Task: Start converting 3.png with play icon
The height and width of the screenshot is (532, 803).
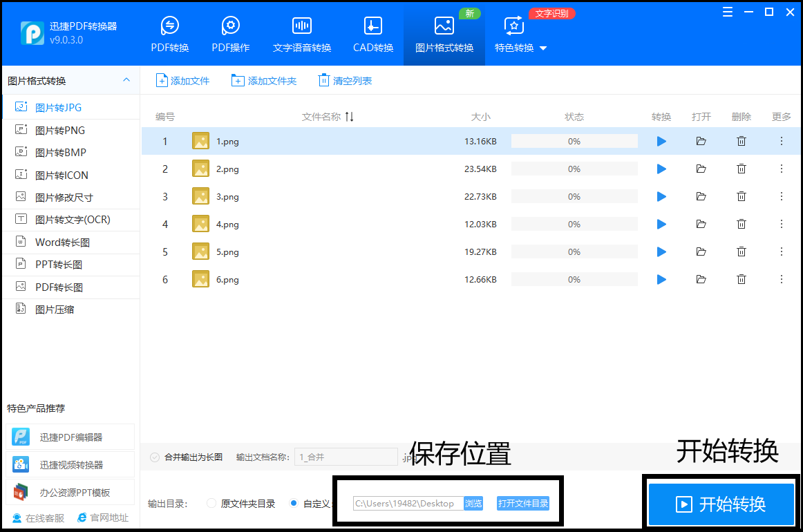Action: 661,197
